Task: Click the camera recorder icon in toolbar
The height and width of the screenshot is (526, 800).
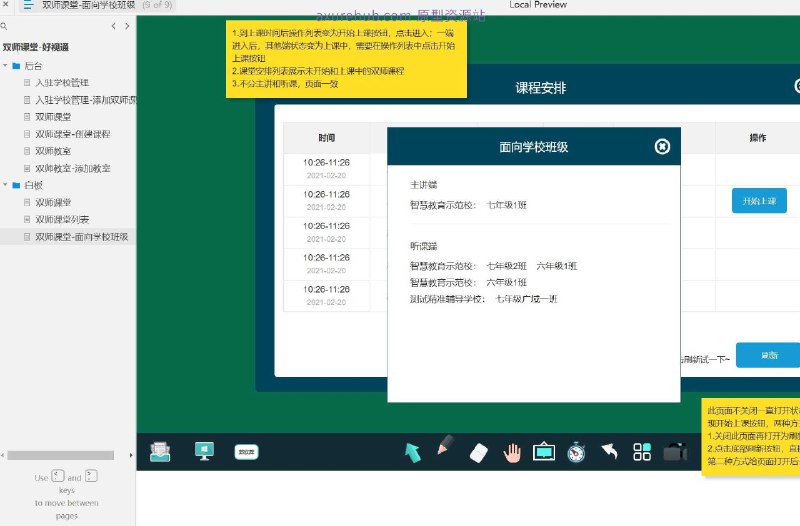Action: click(675, 452)
